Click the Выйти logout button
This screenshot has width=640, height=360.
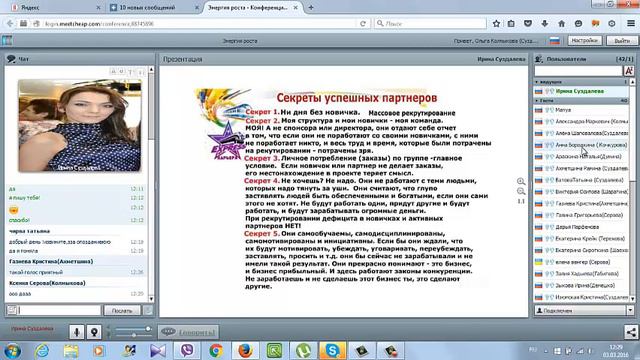pos(622,40)
